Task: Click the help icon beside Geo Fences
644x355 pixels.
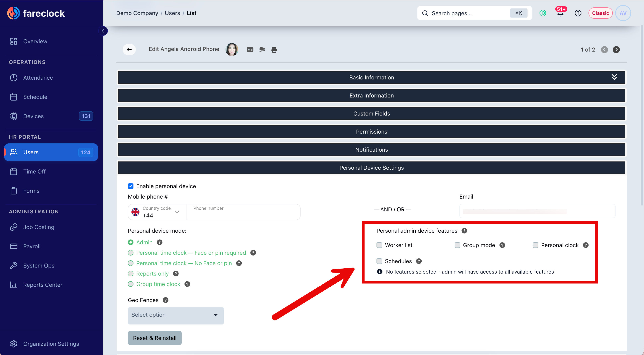Action: pos(166,300)
